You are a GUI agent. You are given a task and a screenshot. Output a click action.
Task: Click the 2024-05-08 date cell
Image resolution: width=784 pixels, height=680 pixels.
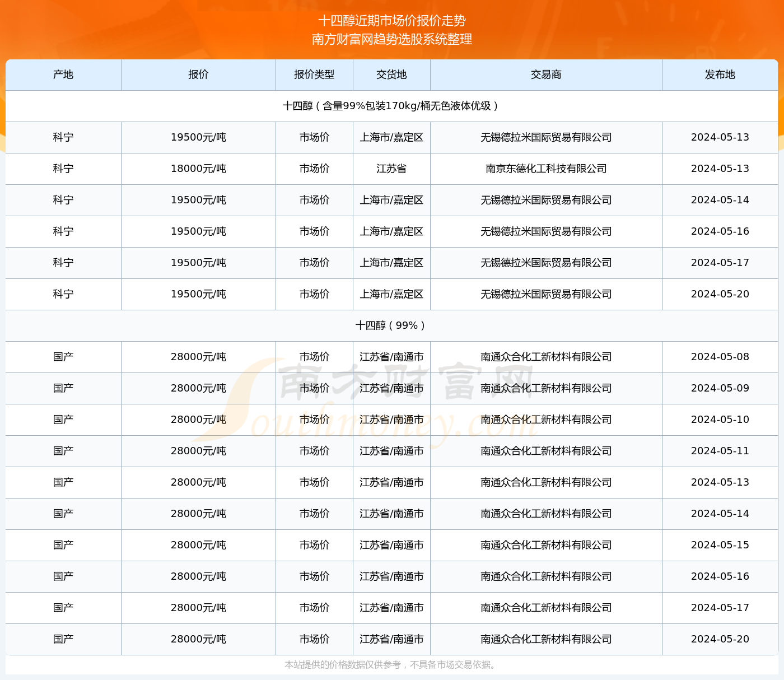click(720, 357)
